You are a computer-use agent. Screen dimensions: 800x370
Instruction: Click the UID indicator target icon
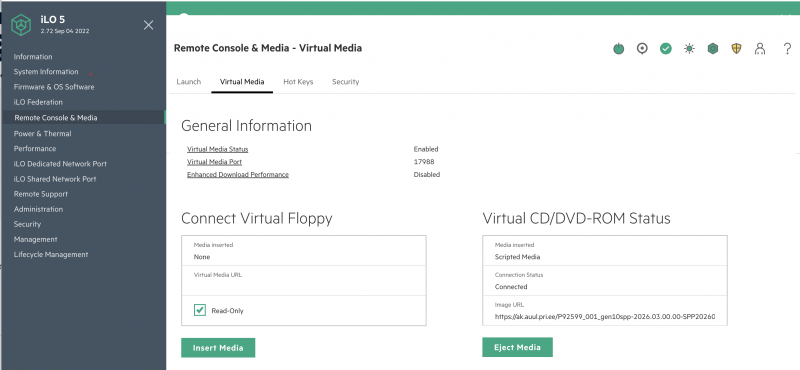642,49
